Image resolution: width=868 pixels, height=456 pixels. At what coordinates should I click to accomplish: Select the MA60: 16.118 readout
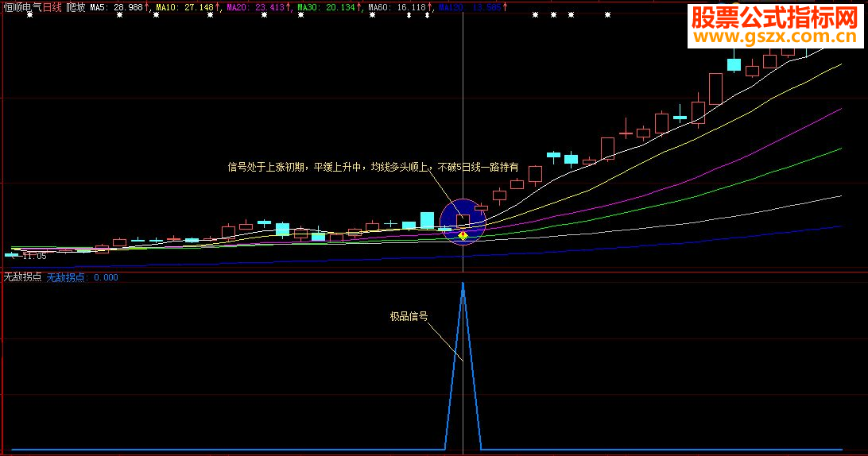point(397,8)
